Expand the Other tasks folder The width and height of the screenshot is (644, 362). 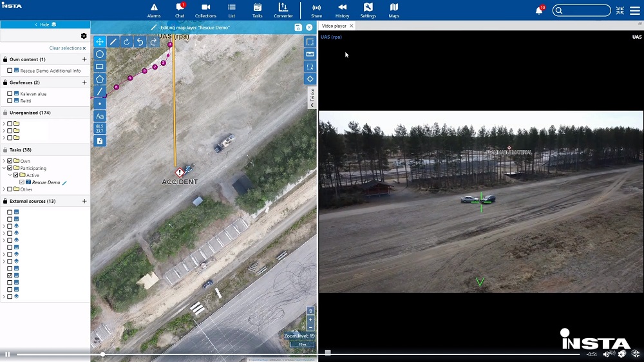coord(4,189)
